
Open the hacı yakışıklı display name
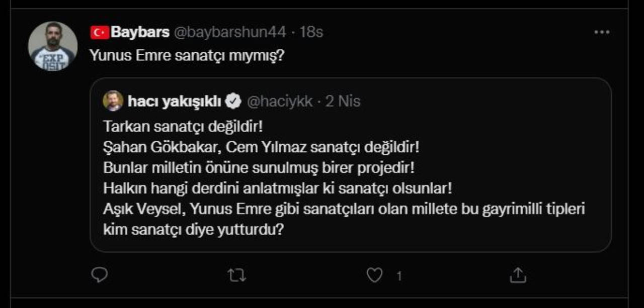tap(175, 101)
